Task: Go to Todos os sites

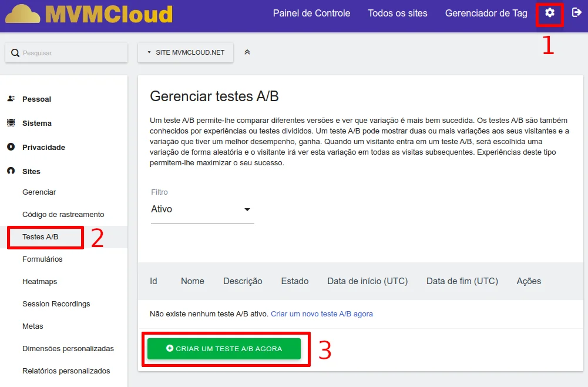Action: 398,13
